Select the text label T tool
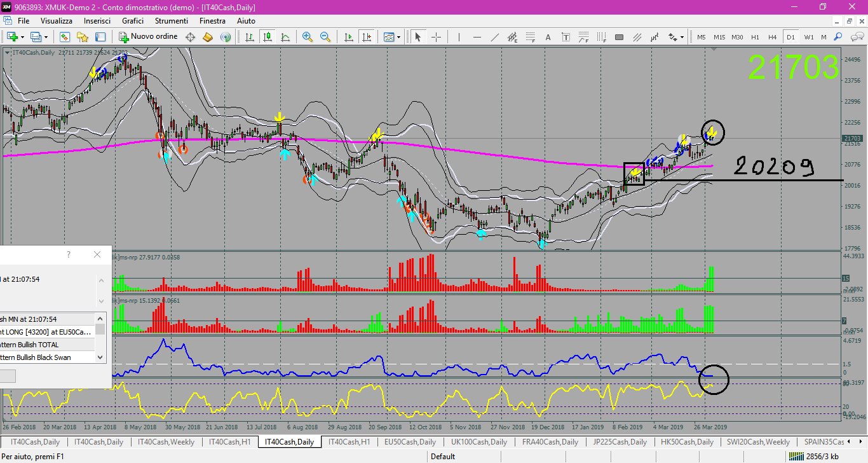868x463 pixels. pyautogui.click(x=566, y=37)
